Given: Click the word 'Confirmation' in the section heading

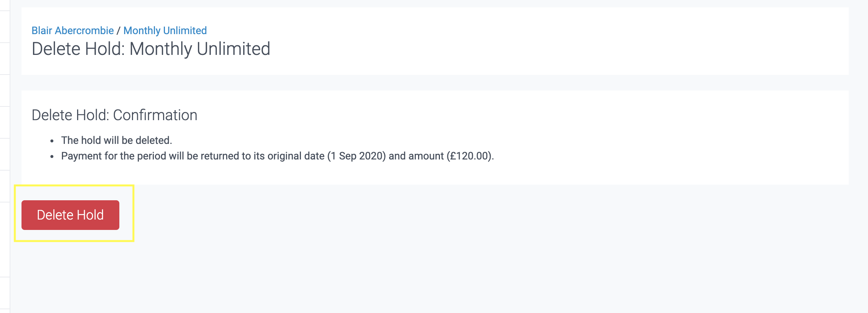Looking at the screenshot, I should (x=155, y=115).
